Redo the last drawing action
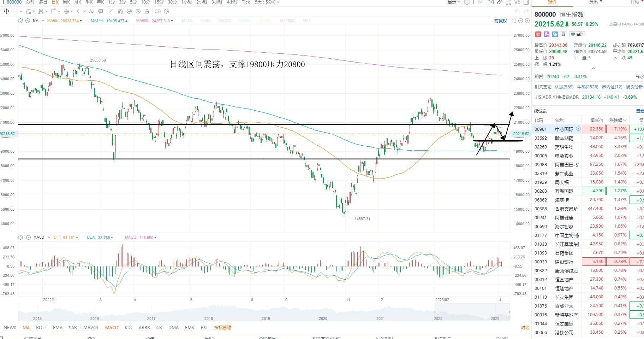644x339 pixels. pos(526,11)
